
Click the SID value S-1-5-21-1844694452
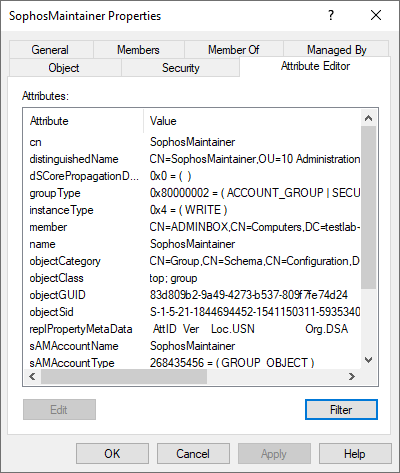pyautogui.click(x=255, y=312)
